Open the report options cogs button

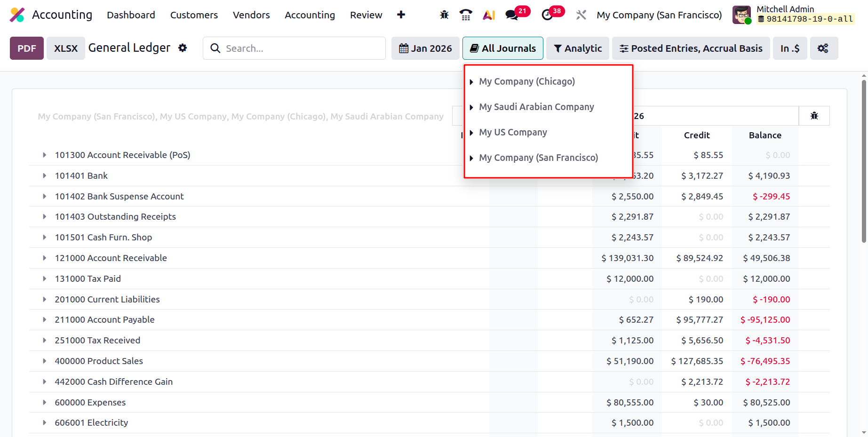824,48
